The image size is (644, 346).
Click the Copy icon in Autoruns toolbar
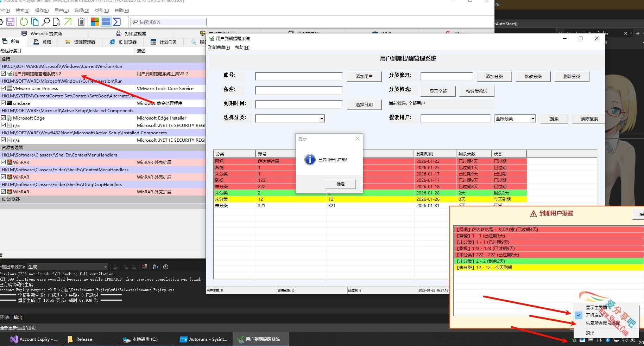[35, 22]
